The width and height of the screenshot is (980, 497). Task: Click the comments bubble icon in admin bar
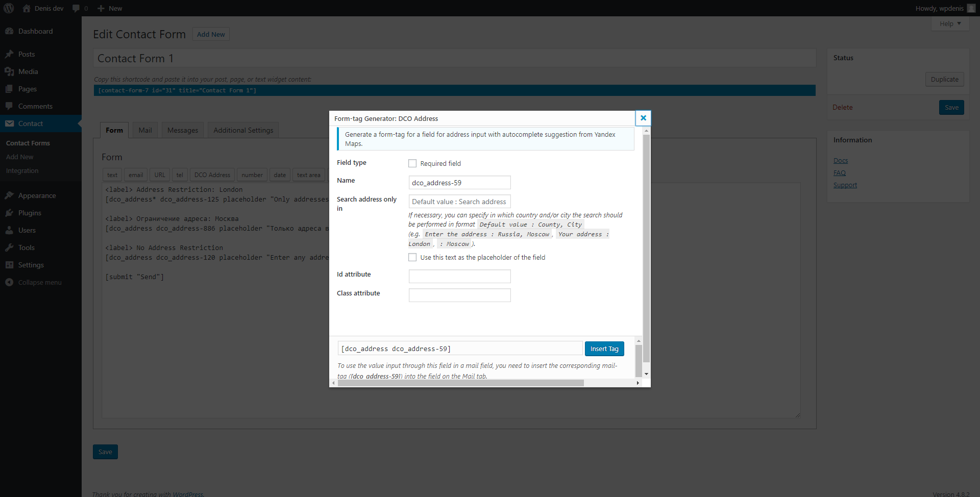point(76,8)
